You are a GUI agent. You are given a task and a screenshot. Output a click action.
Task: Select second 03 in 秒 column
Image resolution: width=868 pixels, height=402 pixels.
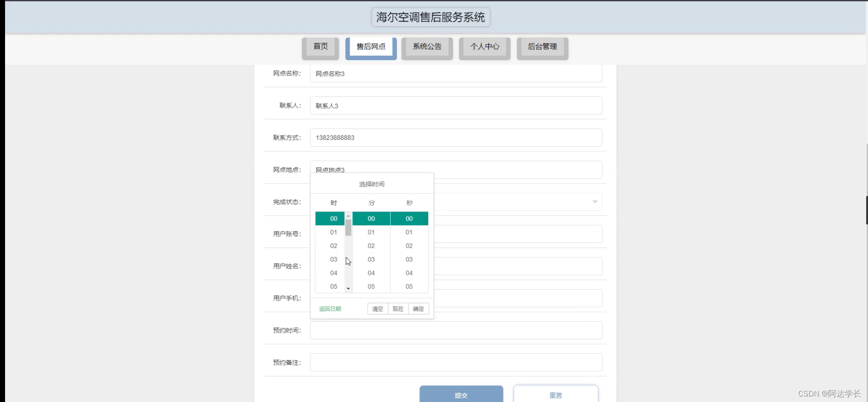coord(409,259)
